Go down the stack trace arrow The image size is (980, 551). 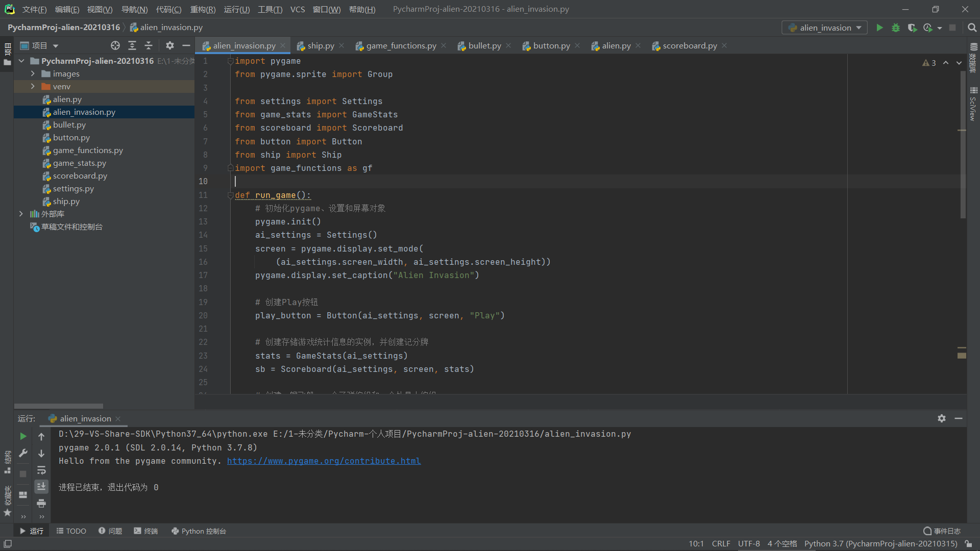tap(41, 453)
